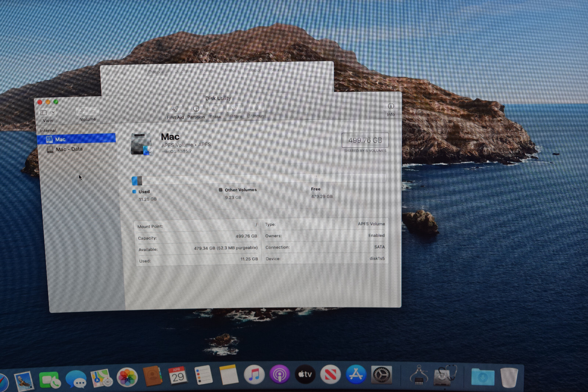Viewport: 588px width, 392px height.
Task: Open Support tab in About This Mac
Action: point(254,70)
